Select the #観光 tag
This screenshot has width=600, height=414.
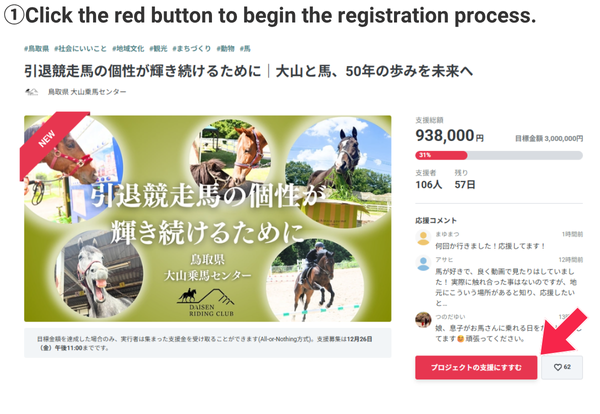click(x=158, y=49)
